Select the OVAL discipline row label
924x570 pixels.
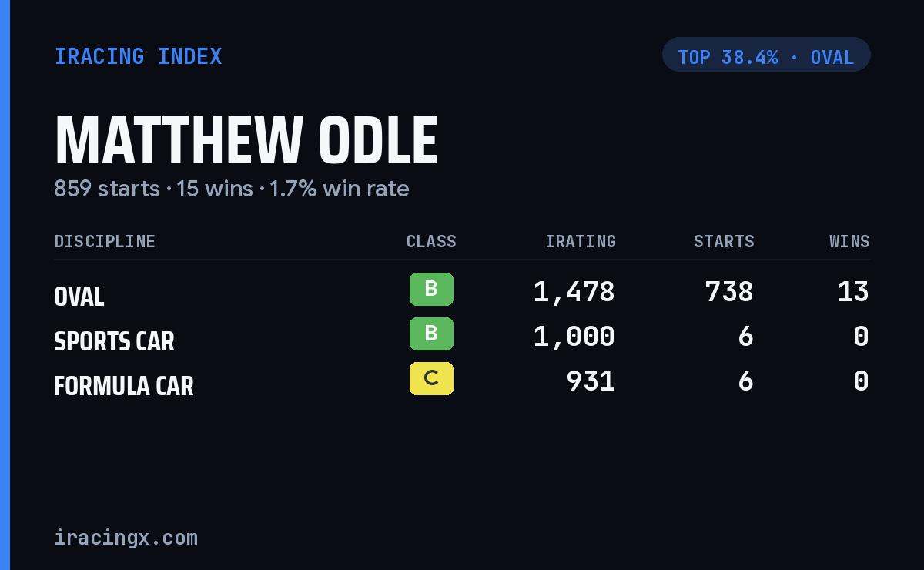click(79, 297)
